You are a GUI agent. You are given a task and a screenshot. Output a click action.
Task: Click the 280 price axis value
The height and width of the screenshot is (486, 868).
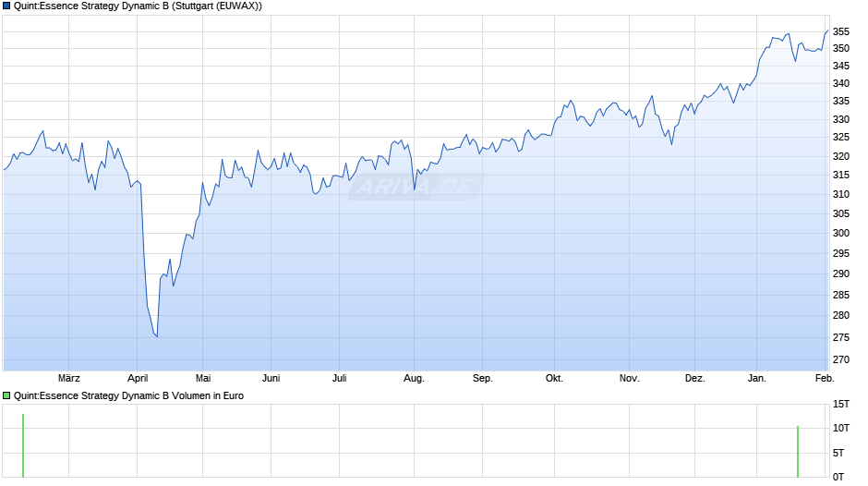(x=841, y=315)
